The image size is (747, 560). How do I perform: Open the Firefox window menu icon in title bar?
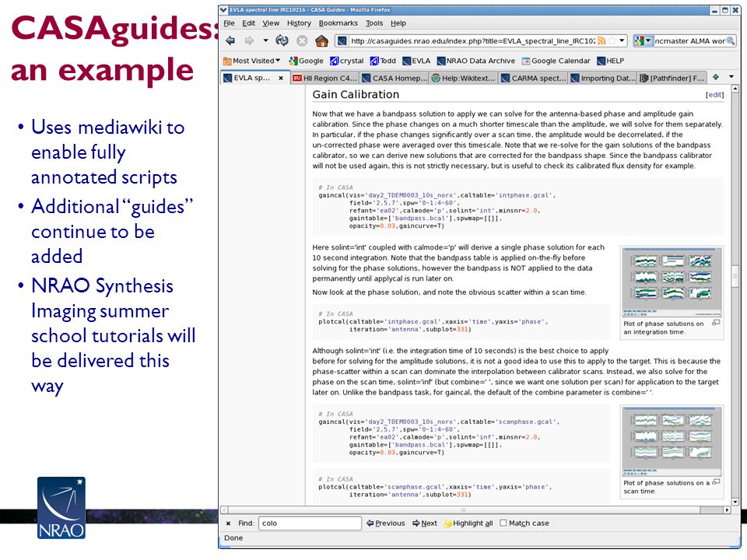tap(224, 9)
